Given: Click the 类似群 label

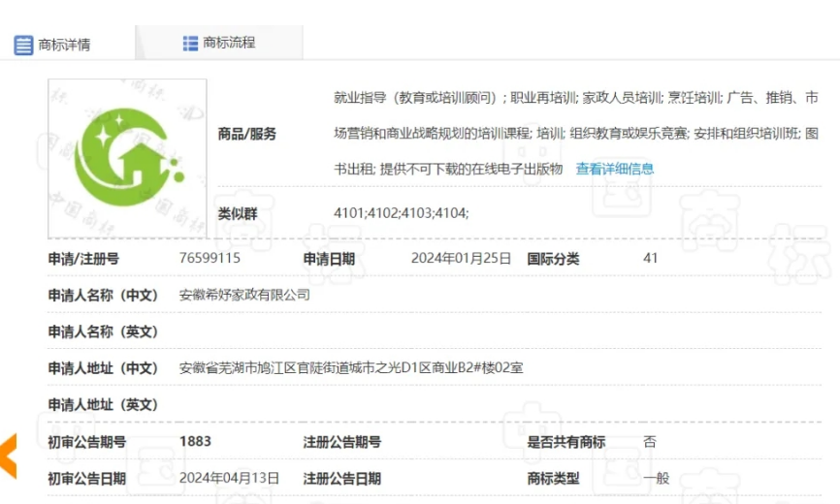Looking at the screenshot, I should (238, 214).
